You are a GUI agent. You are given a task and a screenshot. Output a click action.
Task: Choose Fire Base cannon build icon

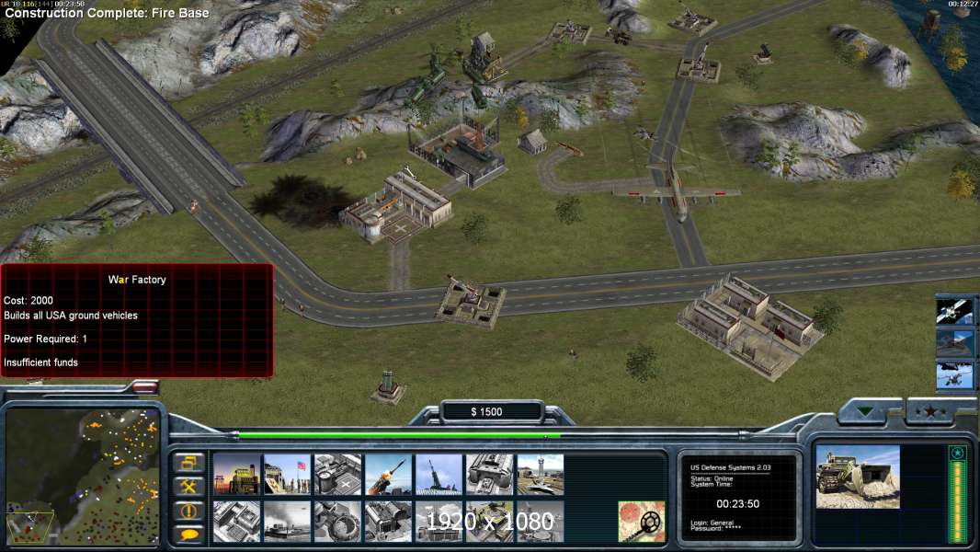[x=439, y=475]
